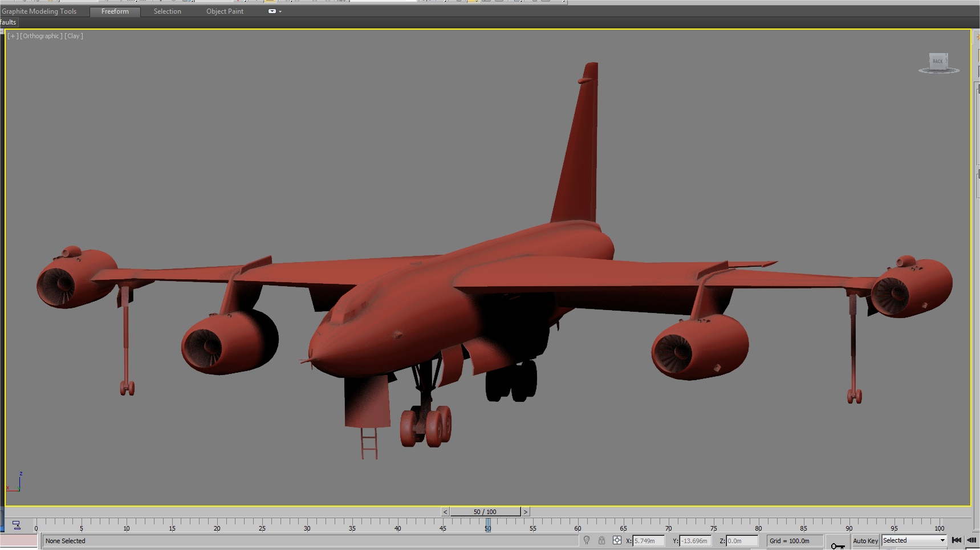This screenshot has height=550, width=980.
Task: Go to previous frame
Action: click(x=971, y=540)
